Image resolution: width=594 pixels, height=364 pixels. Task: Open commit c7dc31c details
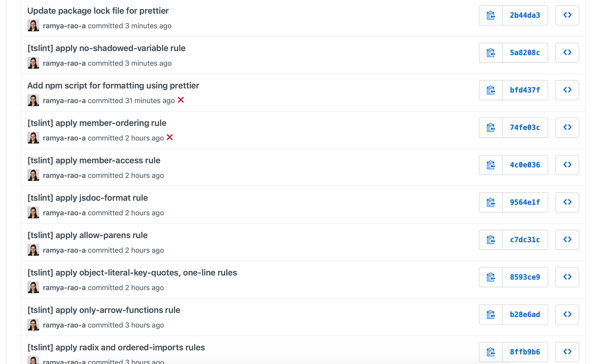click(525, 240)
